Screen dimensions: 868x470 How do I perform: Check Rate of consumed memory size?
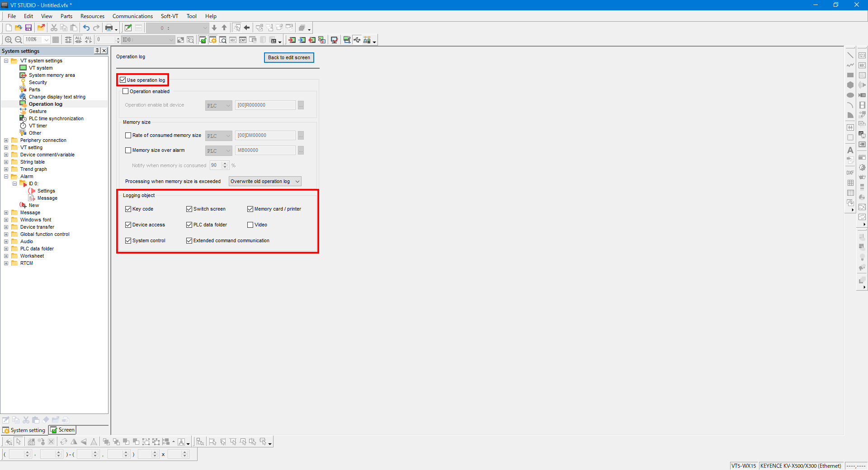tap(128, 135)
